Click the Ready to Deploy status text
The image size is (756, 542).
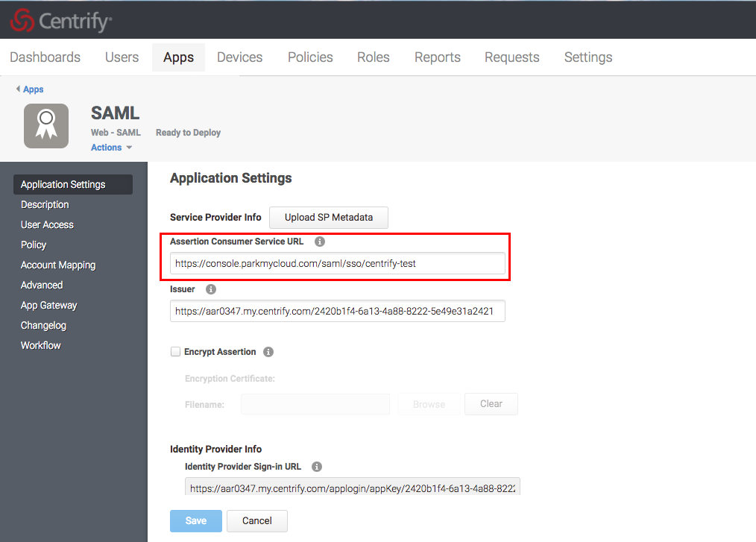[188, 133]
